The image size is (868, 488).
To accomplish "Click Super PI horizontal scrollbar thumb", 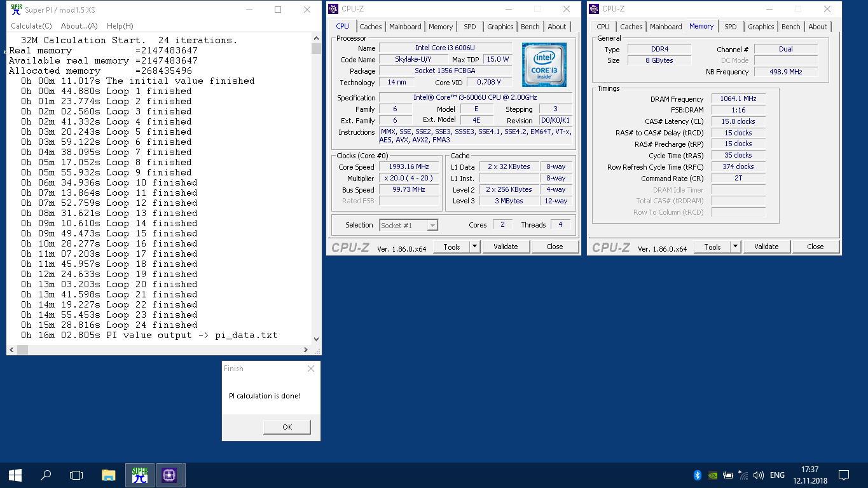I will pyautogui.click(x=23, y=350).
